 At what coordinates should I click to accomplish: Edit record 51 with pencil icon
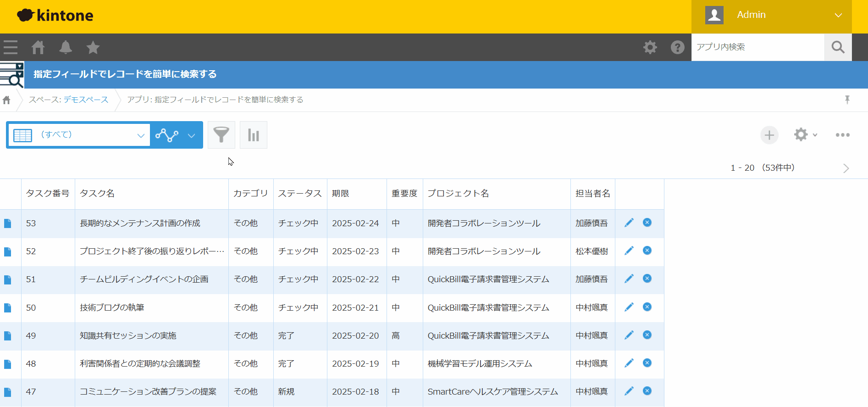(629, 279)
